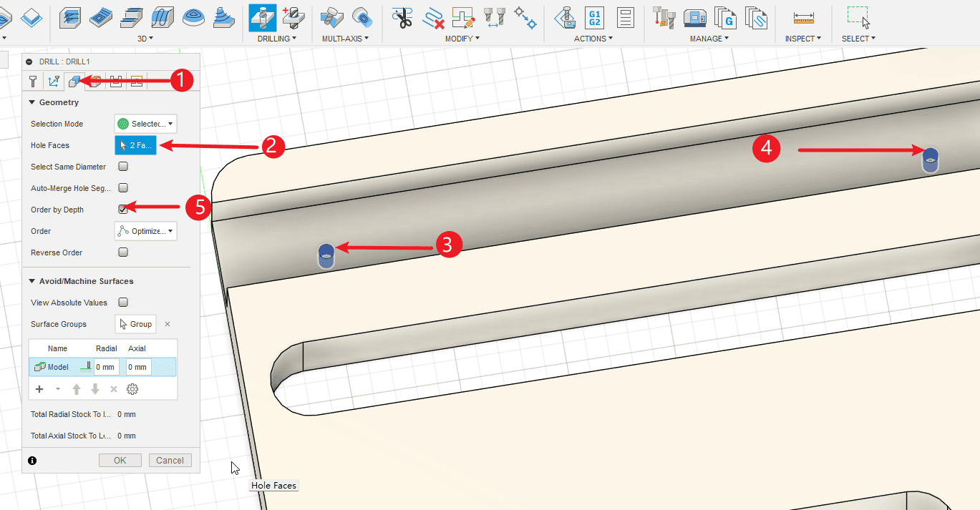
Task: Click the Hole Faces selection button
Action: [x=135, y=145]
